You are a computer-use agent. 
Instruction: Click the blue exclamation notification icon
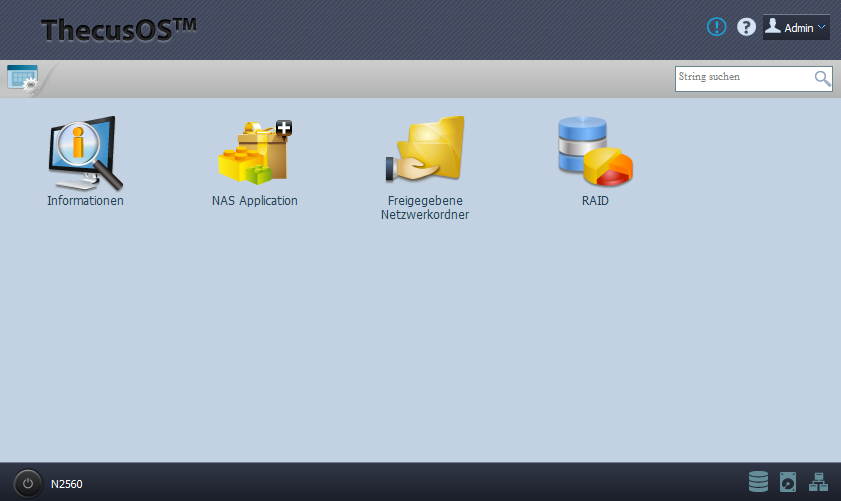point(717,27)
